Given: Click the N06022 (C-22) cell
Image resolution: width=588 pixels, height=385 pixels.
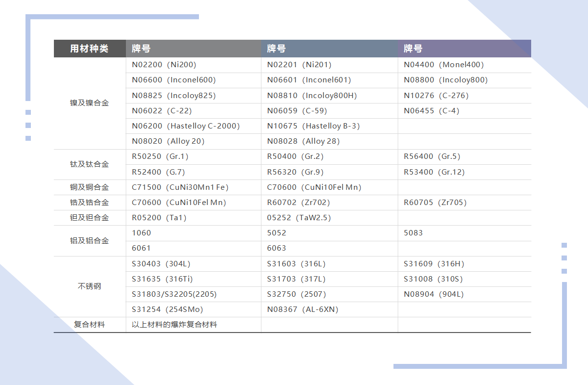Looking at the screenshot, I should [194, 111].
